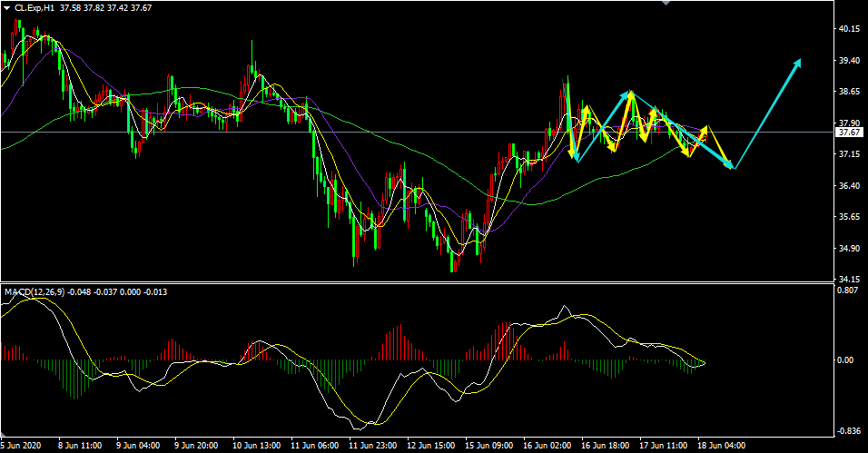Click the 39.40 price scale value
This screenshot has height=453, width=868.
850,61
